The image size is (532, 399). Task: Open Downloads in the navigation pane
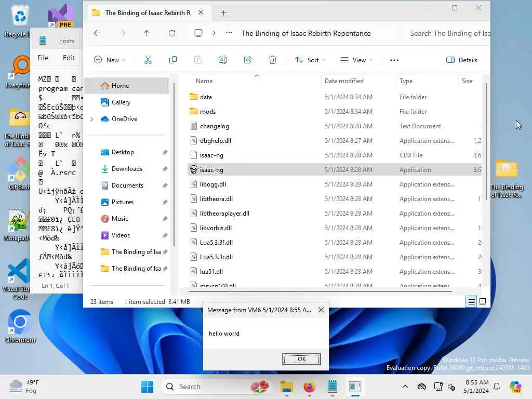pyautogui.click(x=127, y=169)
